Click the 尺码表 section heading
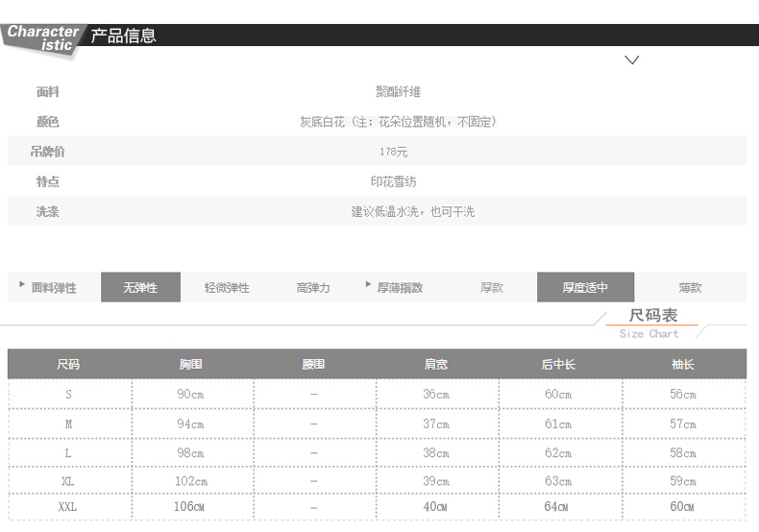This screenshot has height=532, width=759. click(653, 315)
